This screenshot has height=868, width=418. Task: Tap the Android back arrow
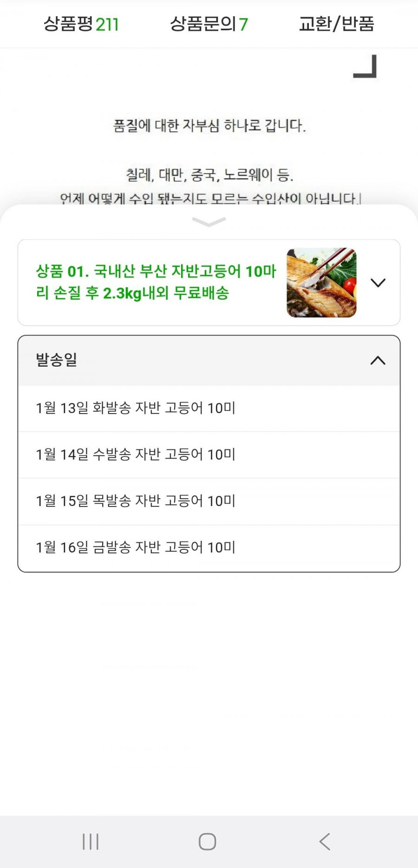(x=325, y=842)
